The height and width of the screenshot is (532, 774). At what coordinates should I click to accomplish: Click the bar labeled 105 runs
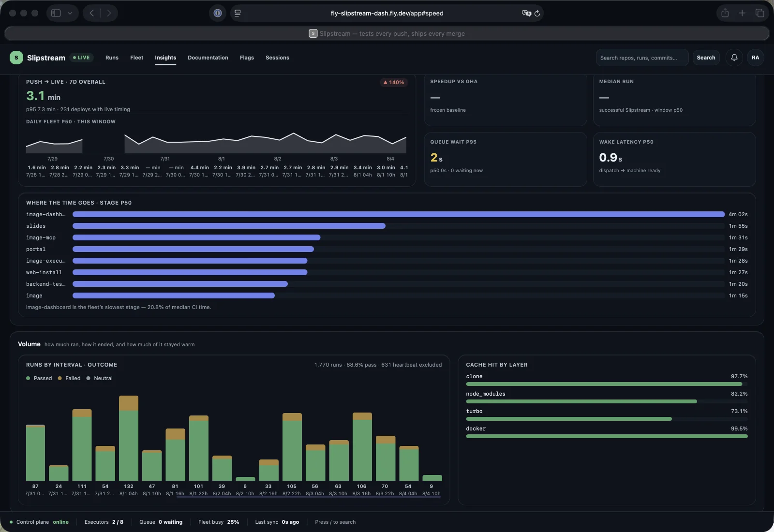click(292, 447)
